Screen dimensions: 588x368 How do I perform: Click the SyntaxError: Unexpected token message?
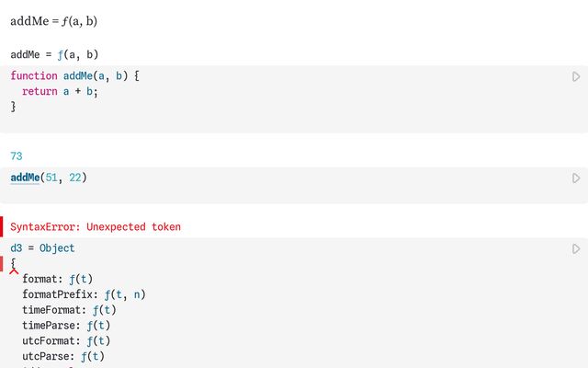(96, 226)
